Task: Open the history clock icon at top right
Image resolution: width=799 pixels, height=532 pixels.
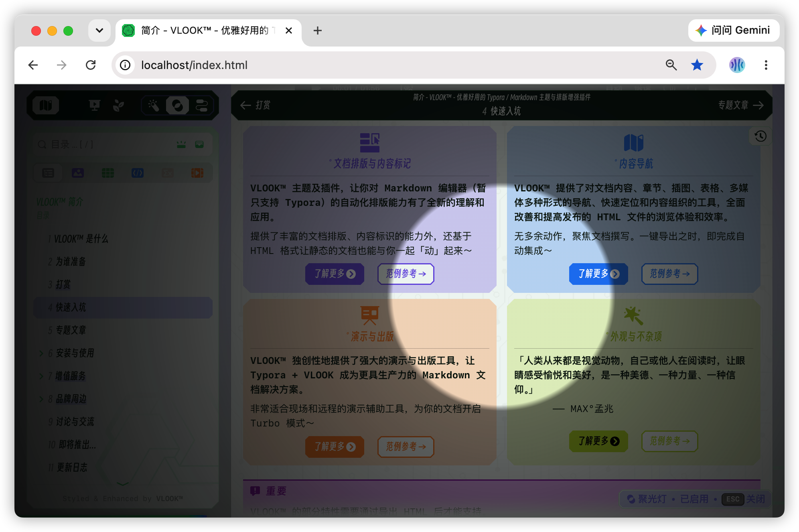Action: point(760,136)
